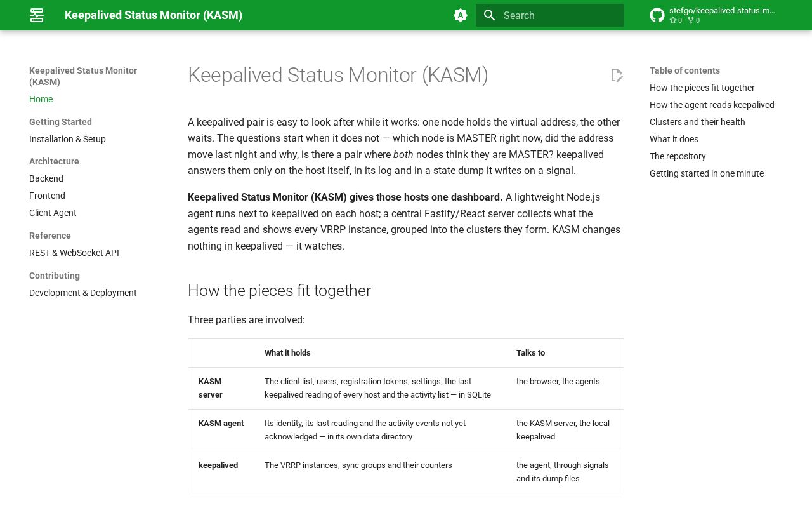Click the magnifier search icon
This screenshot has height=508, width=812.
coord(489,15)
